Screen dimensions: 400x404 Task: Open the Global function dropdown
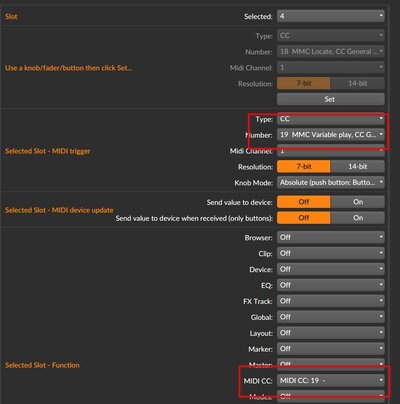click(x=331, y=317)
